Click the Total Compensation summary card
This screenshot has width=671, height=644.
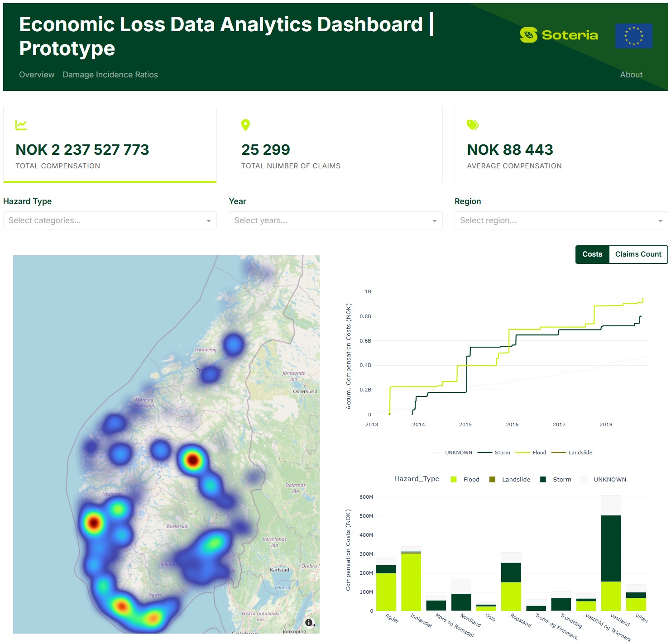pyautogui.click(x=110, y=145)
